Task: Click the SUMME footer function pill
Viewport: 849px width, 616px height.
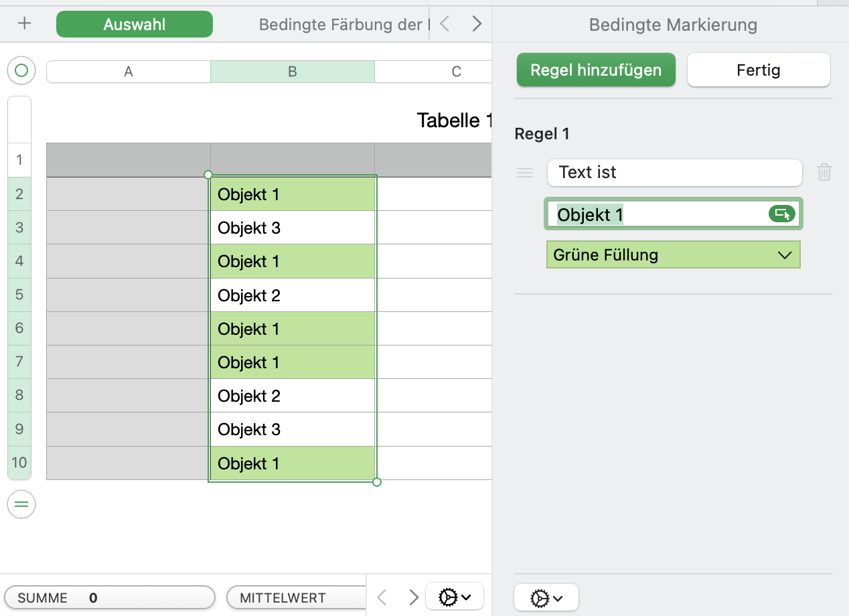Action: [109, 598]
